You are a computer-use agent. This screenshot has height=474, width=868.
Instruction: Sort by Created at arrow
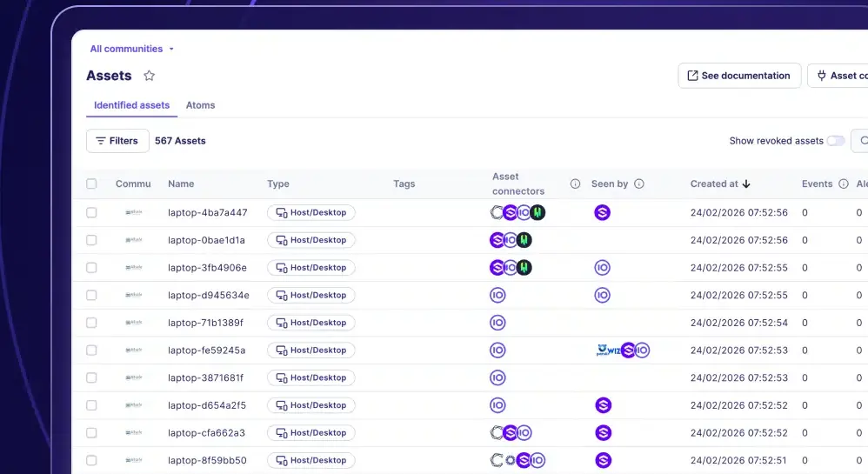pyautogui.click(x=746, y=184)
